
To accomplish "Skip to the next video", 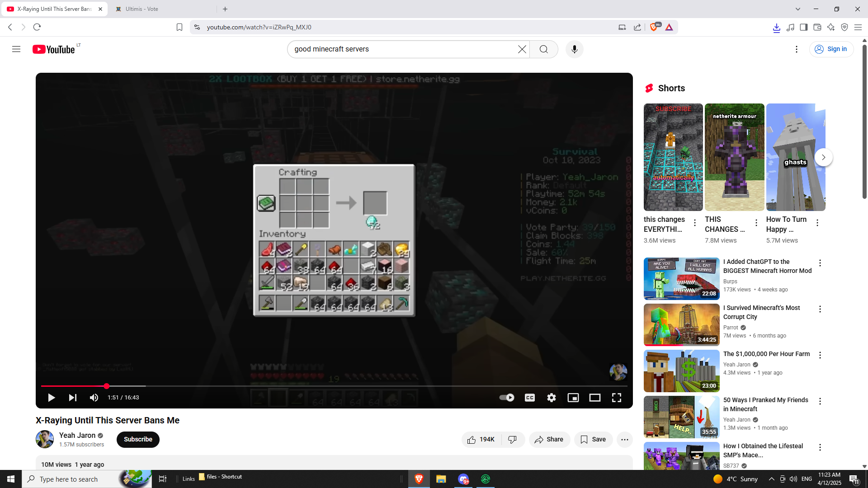I will (x=72, y=398).
